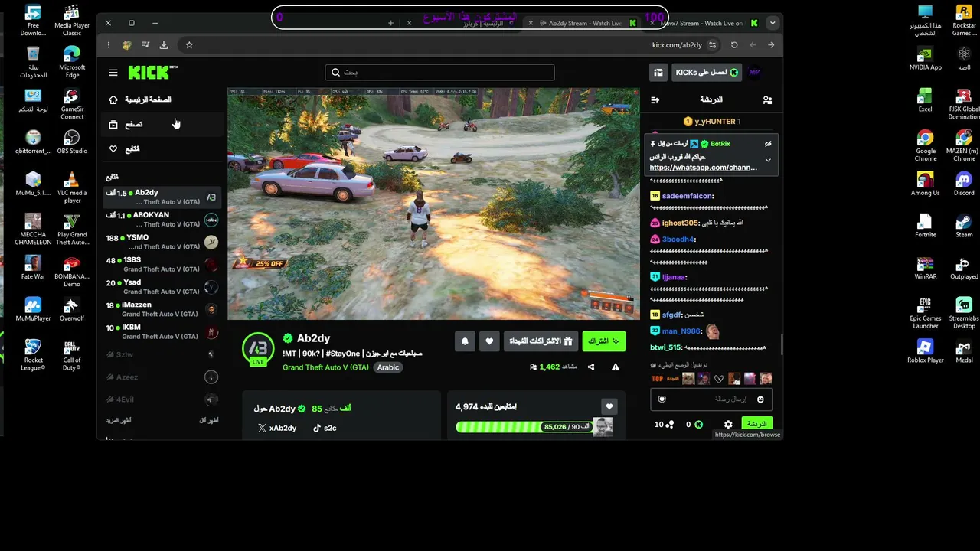Click the site settings icon in address bar
The height and width of the screenshot is (551, 980).
click(714, 45)
